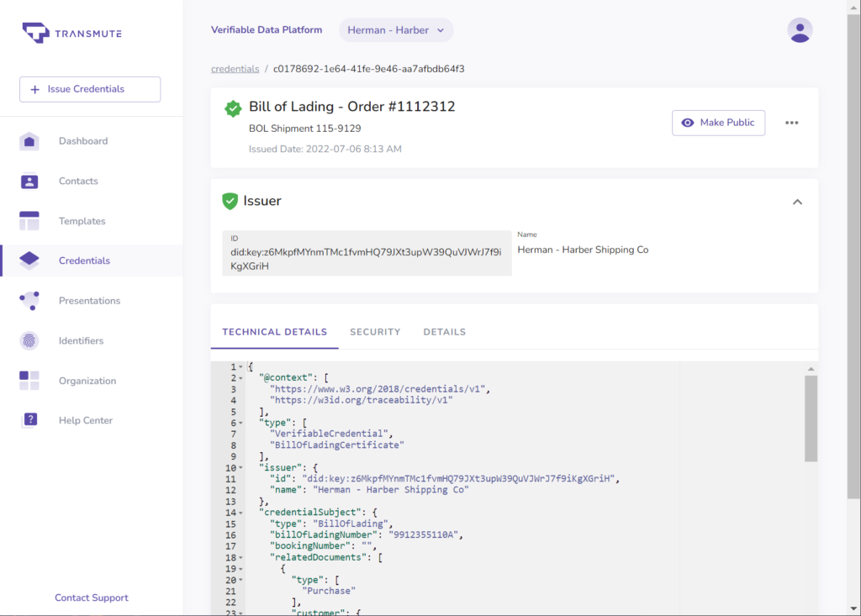Image resolution: width=861 pixels, height=616 pixels.
Task: Fold code line 1 arrow
Action: pyautogui.click(x=240, y=366)
